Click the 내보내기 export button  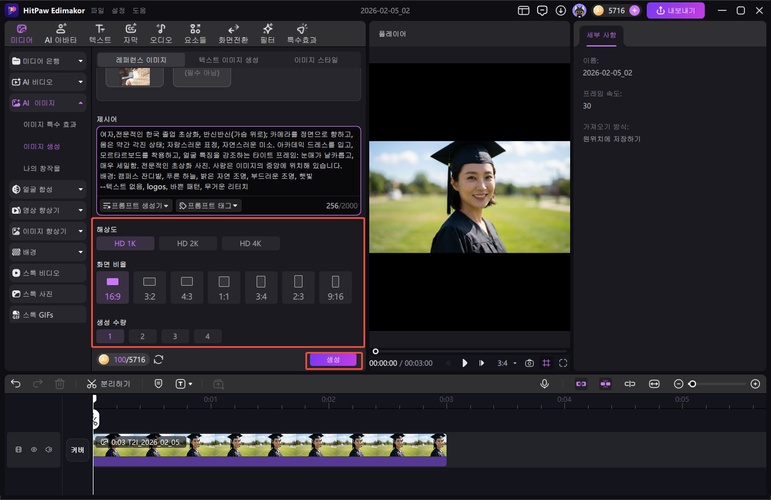676,10
